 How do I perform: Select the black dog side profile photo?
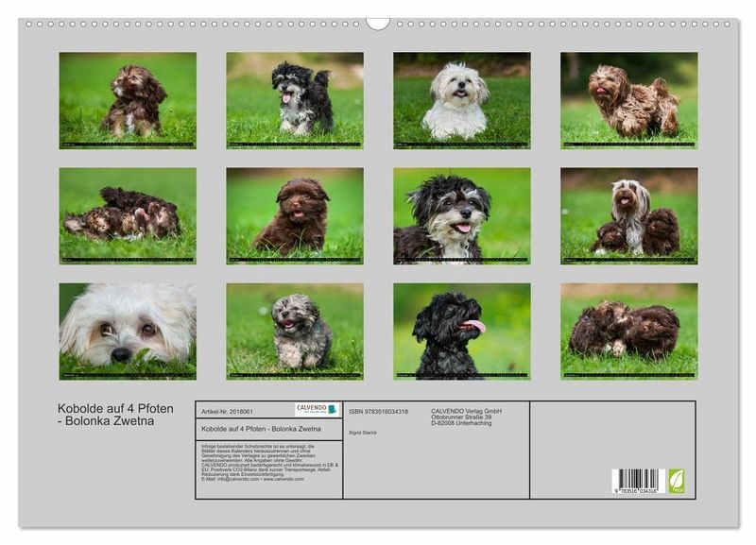coord(462,332)
